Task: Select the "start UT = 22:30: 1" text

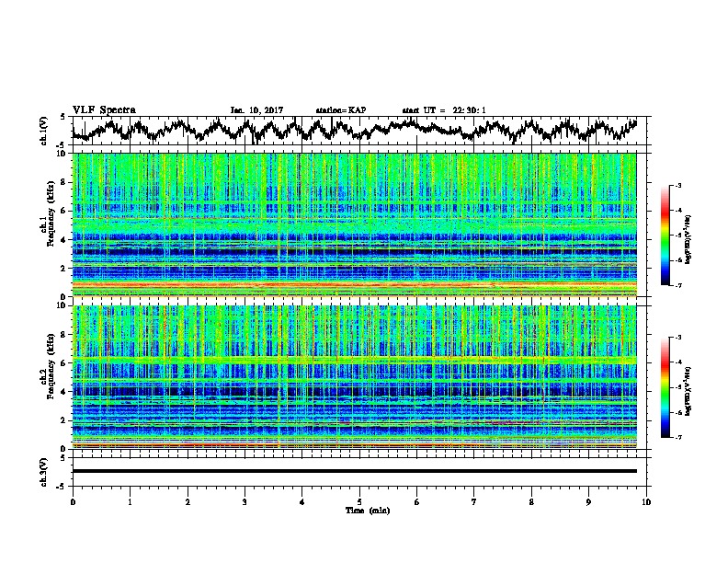Action: pos(443,110)
